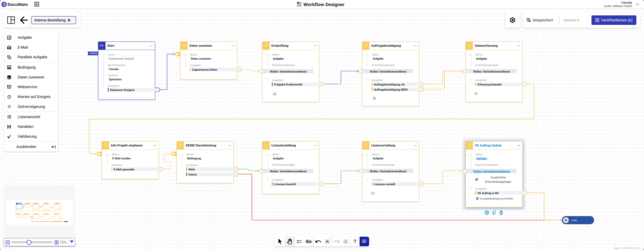The image size is (644, 250).
Task: Add a Parallele Aufgabe activity
Action: [31, 57]
